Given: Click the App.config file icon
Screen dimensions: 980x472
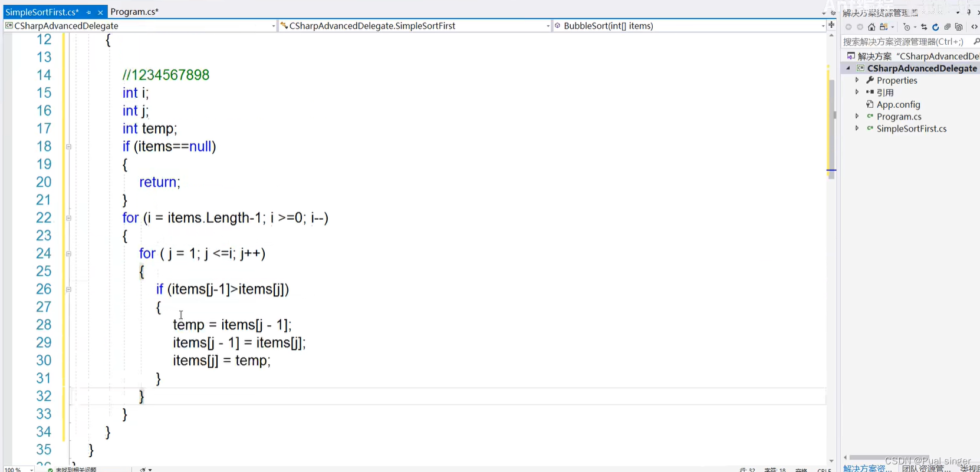Looking at the screenshot, I should click(x=870, y=104).
